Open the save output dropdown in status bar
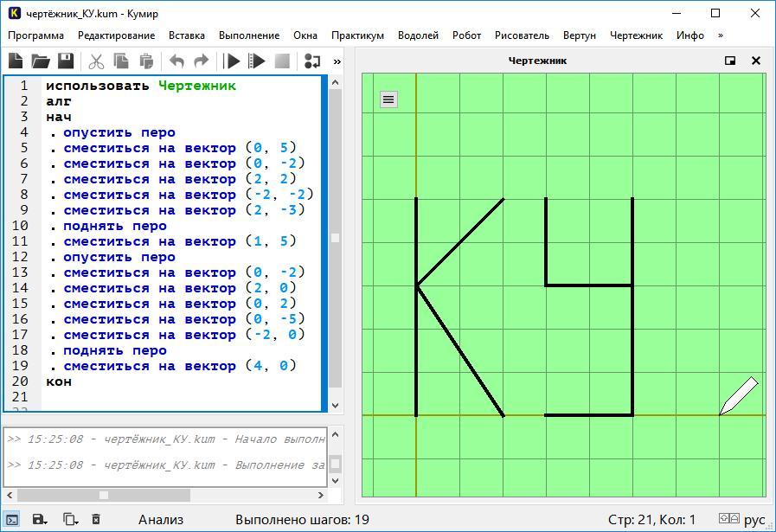This screenshot has width=776, height=532. [41, 519]
